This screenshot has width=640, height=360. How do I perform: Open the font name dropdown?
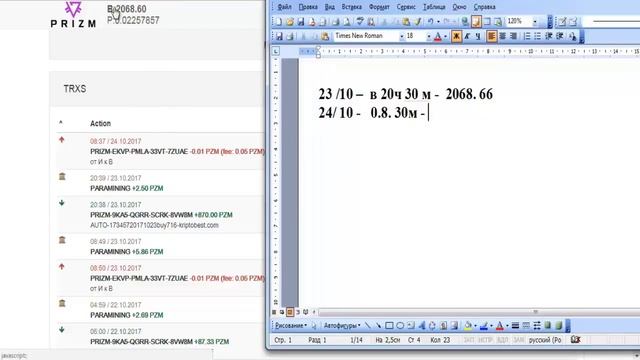coord(402,36)
